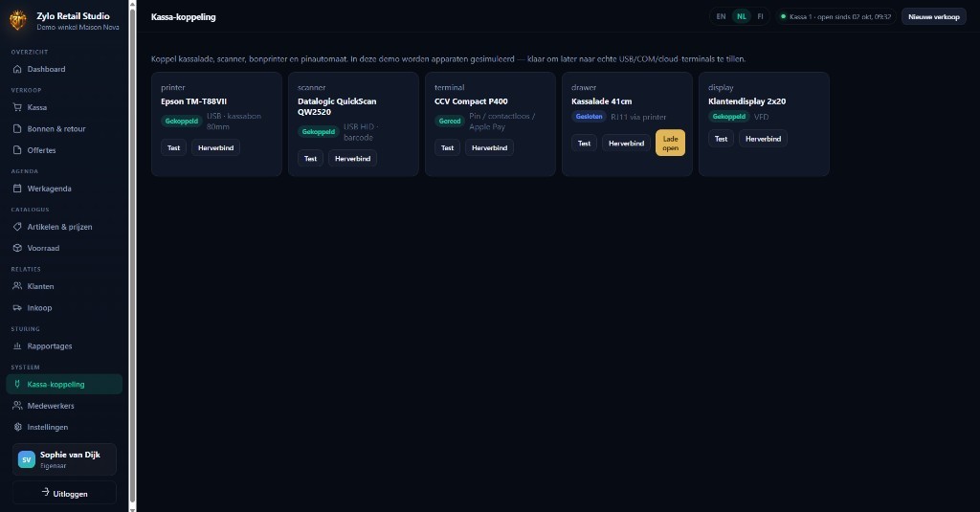Click the SV user avatar

tap(26, 459)
